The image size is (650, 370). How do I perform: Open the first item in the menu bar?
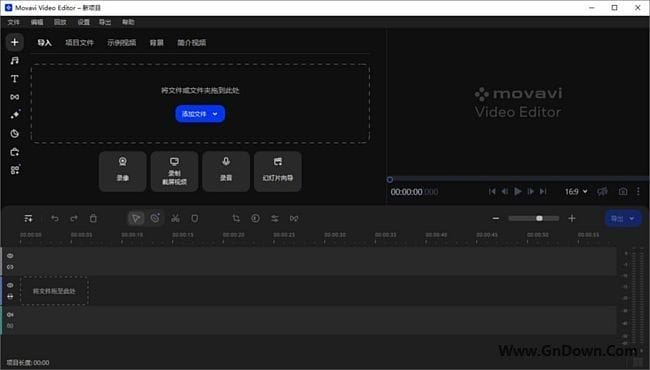pyautogui.click(x=13, y=22)
